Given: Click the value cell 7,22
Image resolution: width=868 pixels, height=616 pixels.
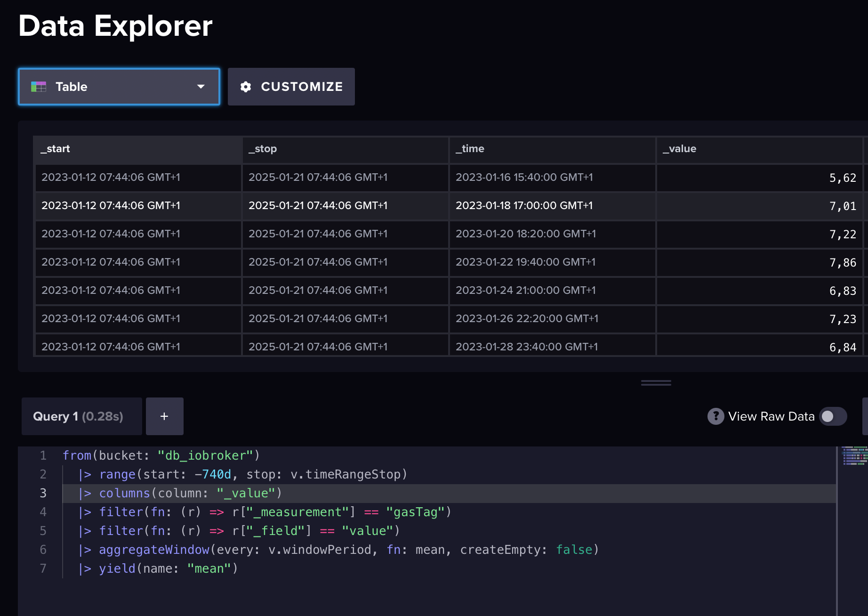Looking at the screenshot, I should tap(759, 234).
